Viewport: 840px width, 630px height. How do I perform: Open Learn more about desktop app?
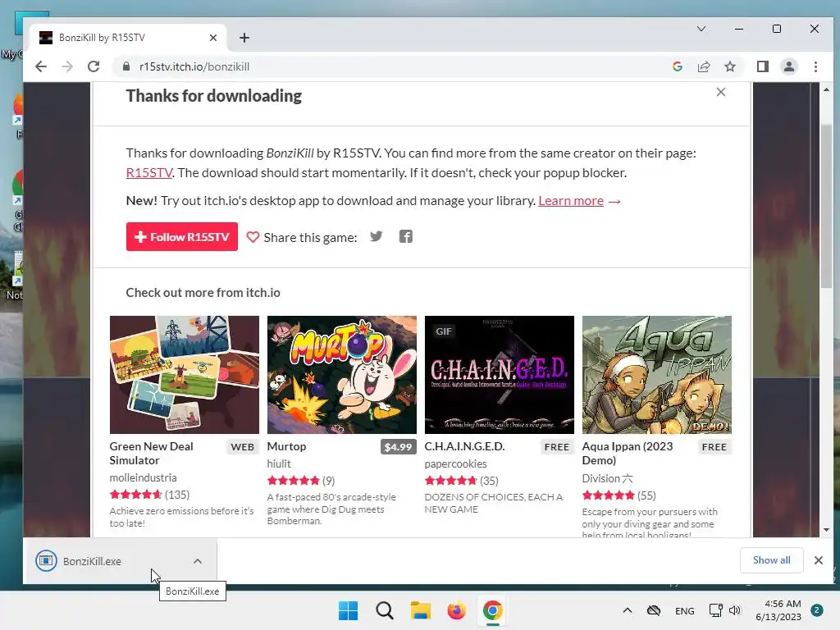(x=571, y=200)
